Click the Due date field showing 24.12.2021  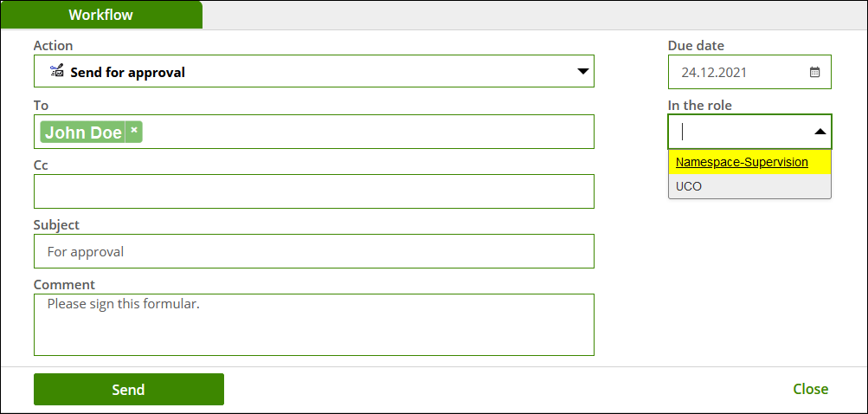[749, 72]
